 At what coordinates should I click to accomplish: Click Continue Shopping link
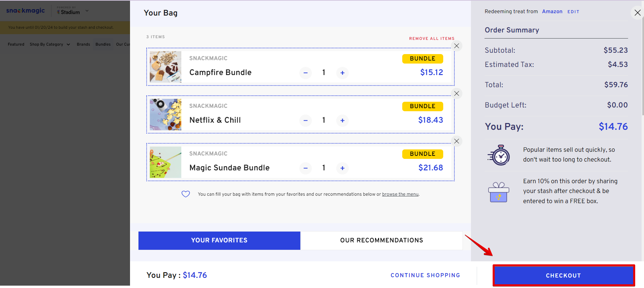(x=425, y=275)
